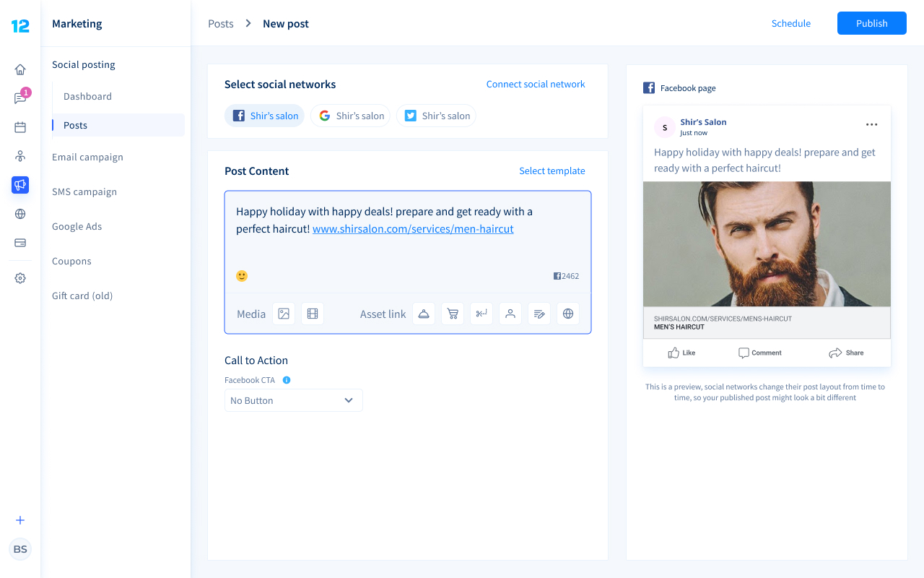The width and height of the screenshot is (924, 578).
Task: Click the Publish button
Action: [872, 23]
